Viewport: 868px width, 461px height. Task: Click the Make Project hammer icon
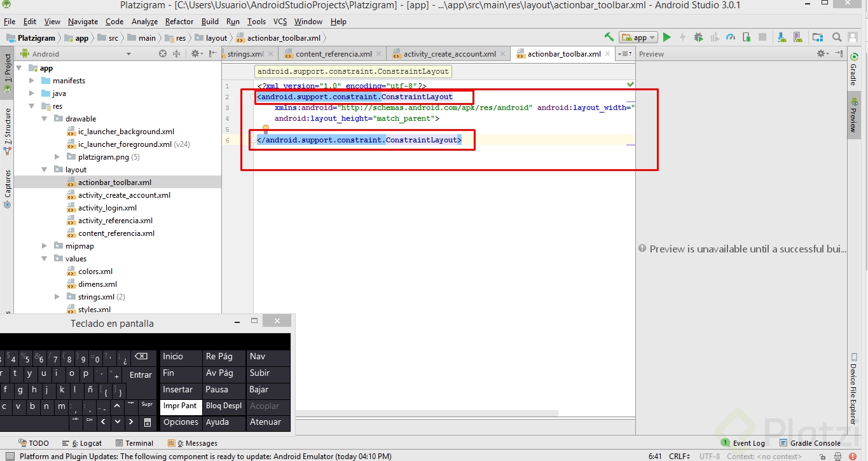click(x=609, y=38)
